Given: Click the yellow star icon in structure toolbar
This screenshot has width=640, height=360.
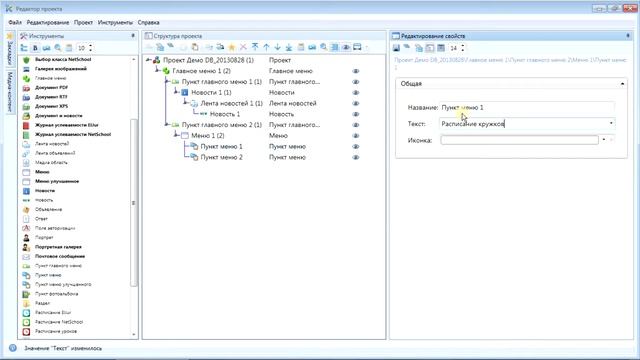Looking at the screenshot, I should 231,47.
